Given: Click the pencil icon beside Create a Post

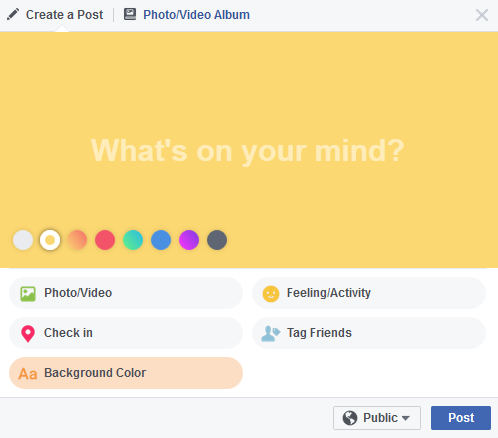Looking at the screenshot, I should point(13,15).
